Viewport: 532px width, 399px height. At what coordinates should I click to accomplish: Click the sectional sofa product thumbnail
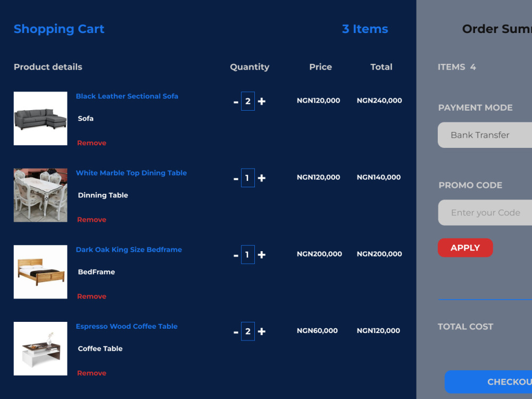point(40,119)
